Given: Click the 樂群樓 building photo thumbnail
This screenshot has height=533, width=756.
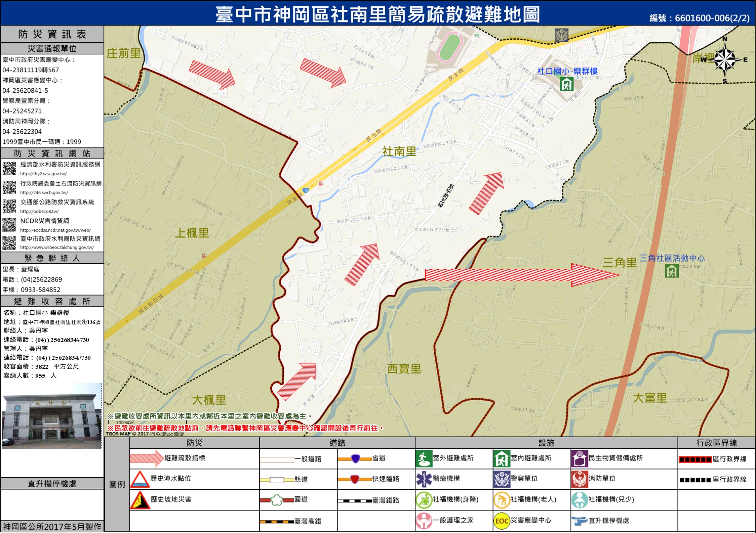Looking at the screenshot, I should 52,416.
